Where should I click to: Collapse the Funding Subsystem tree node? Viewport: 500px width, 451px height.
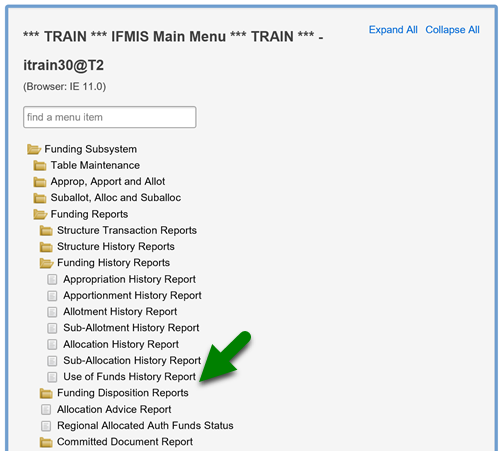[90, 149]
